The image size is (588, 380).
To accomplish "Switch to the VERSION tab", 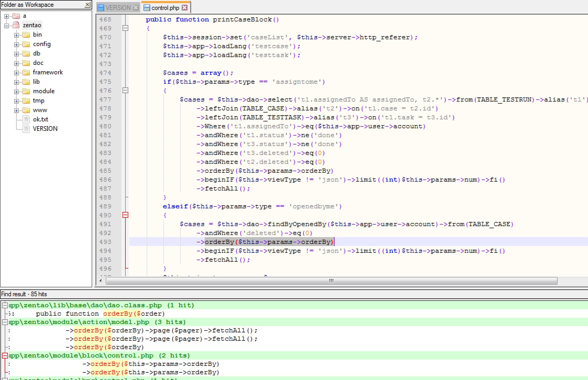I will [118, 8].
